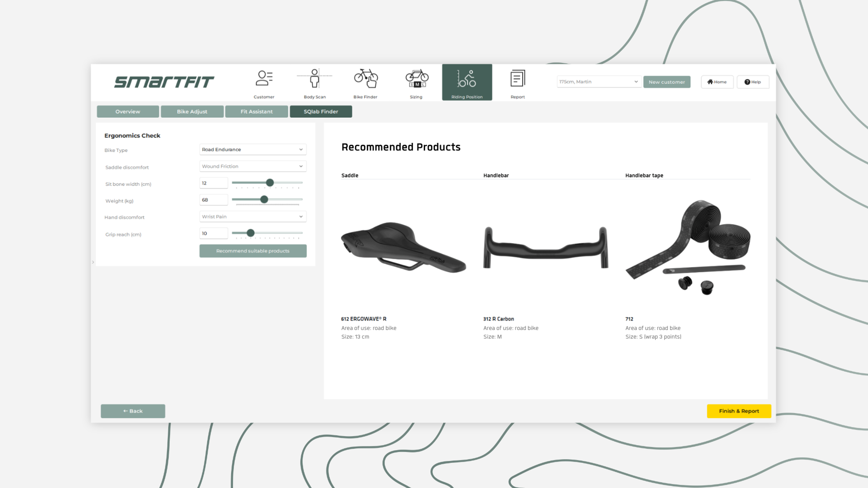Click the Home button icon
Screen dimensions: 868x488
pos(710,82)
